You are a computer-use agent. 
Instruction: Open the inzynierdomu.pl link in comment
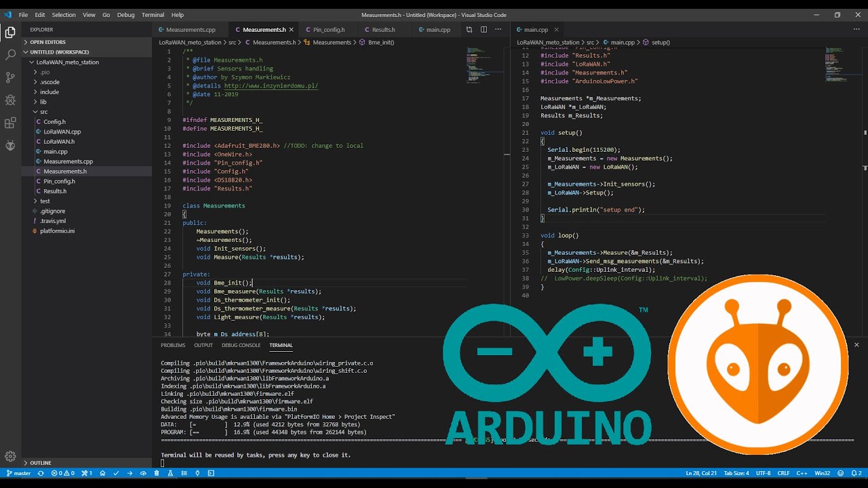(x=271, y=86)
